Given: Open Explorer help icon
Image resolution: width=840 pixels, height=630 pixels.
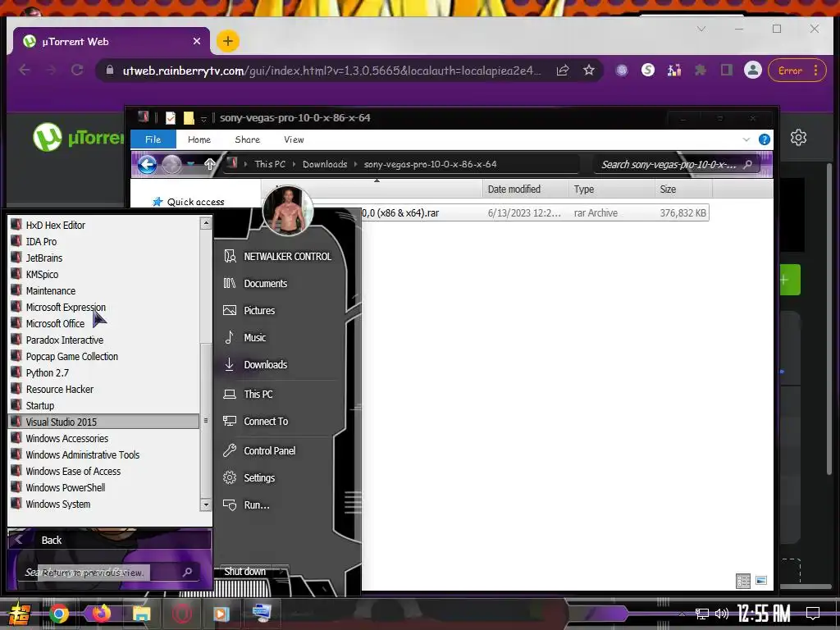Looking at the screenshot, I should pyautogui.click(x=765, y=139).
